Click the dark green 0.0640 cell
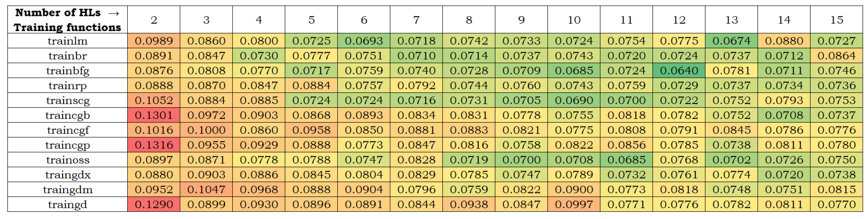 679,71
